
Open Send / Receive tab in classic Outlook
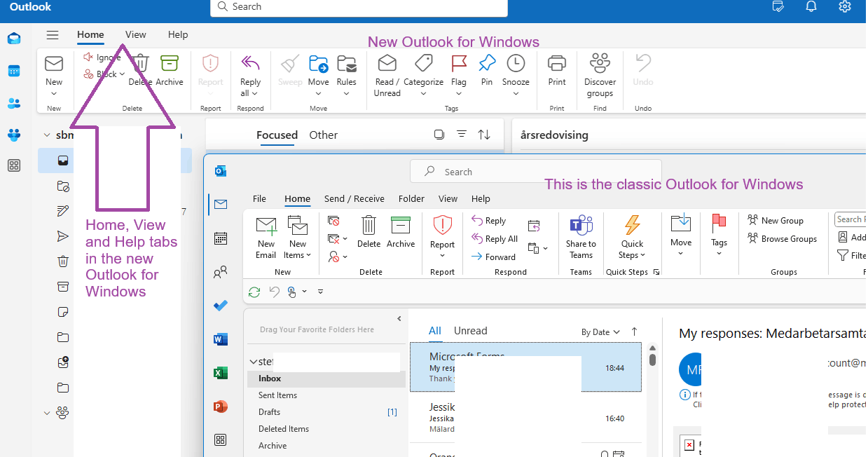[x=354, y=198]
